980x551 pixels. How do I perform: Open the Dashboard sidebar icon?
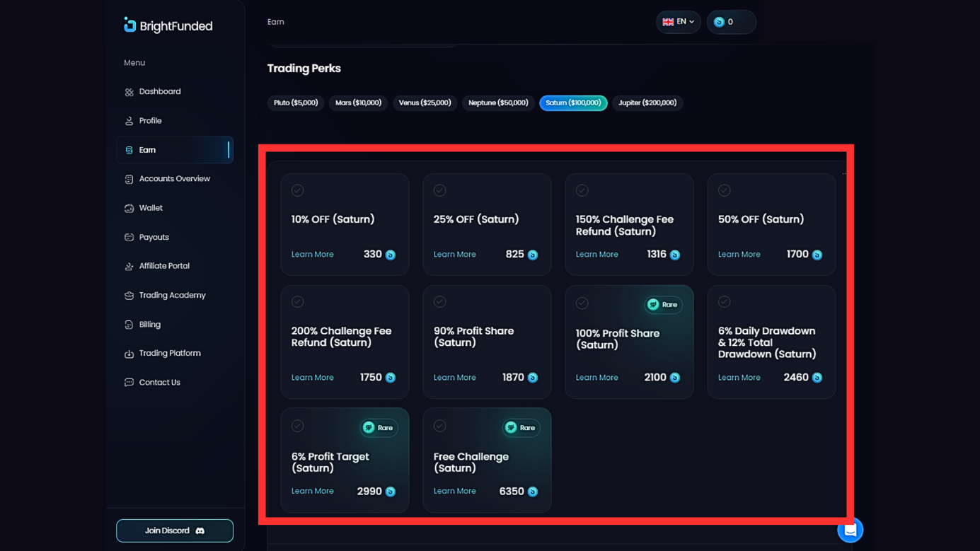pos(129,92)
